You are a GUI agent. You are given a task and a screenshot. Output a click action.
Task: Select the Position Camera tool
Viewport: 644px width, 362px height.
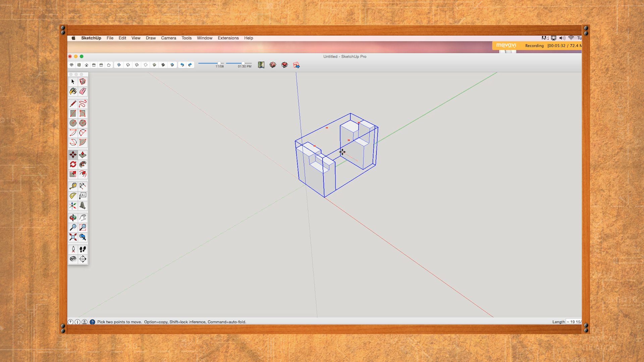click(x=73, y=249)
